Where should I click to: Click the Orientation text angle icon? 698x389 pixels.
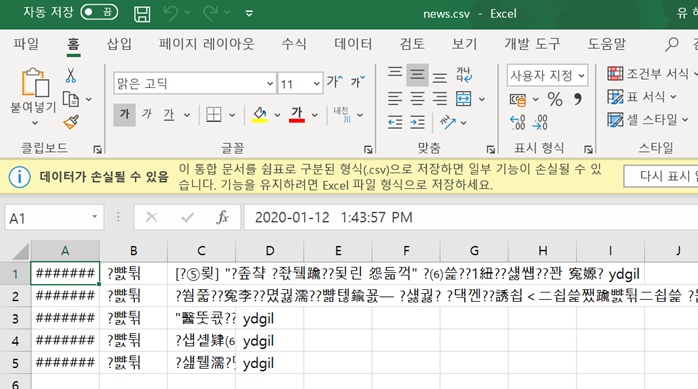448,122
